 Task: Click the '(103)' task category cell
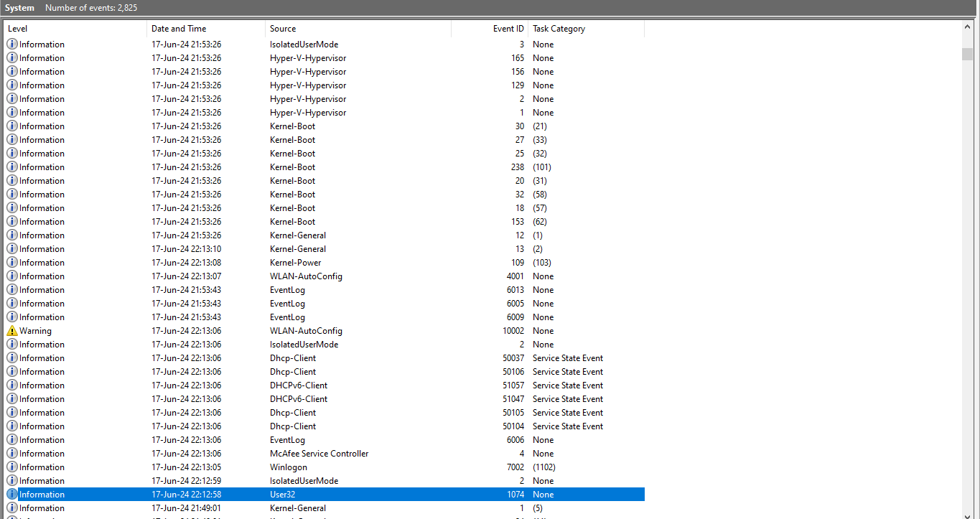[542, 263]
